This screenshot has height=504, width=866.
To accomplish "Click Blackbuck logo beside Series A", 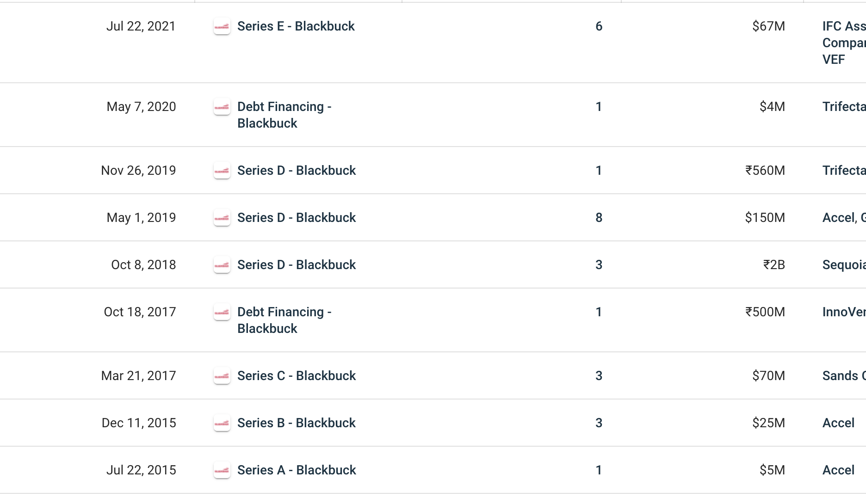I will [222, 471].
